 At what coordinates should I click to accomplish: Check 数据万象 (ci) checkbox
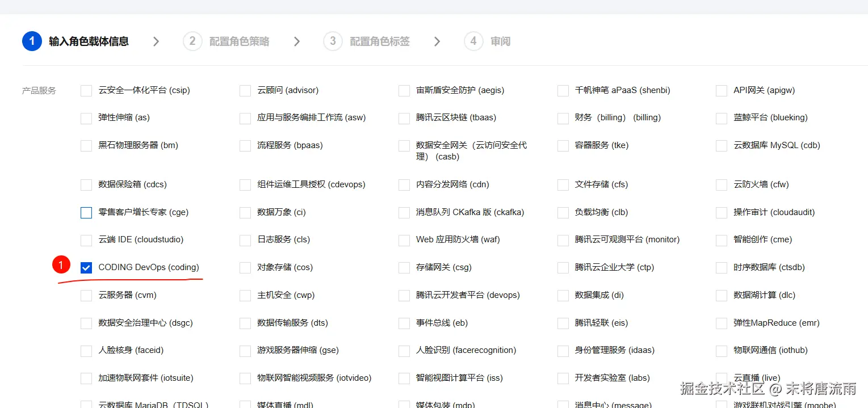245,213
